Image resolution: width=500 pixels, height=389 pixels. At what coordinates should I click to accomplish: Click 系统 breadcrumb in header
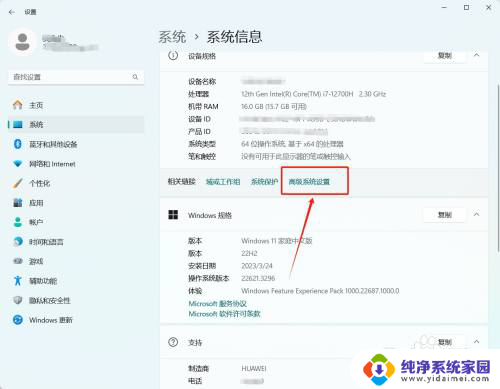point(172,37)
